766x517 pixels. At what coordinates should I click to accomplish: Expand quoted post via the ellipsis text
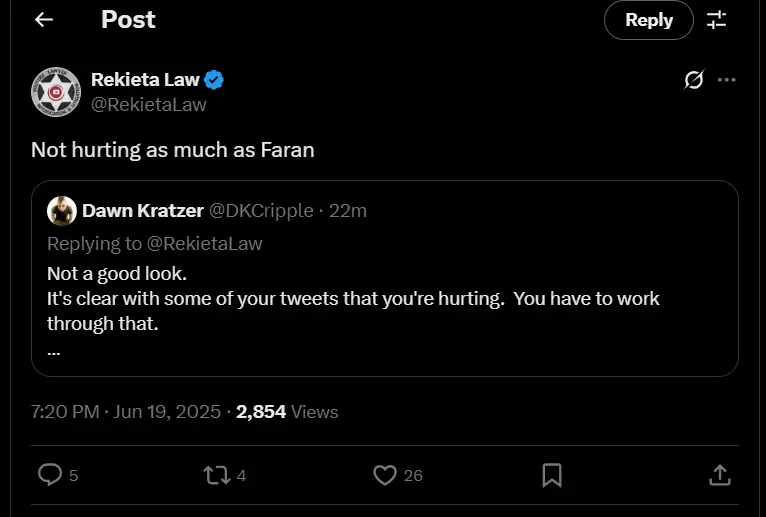(x=54, y=352)
